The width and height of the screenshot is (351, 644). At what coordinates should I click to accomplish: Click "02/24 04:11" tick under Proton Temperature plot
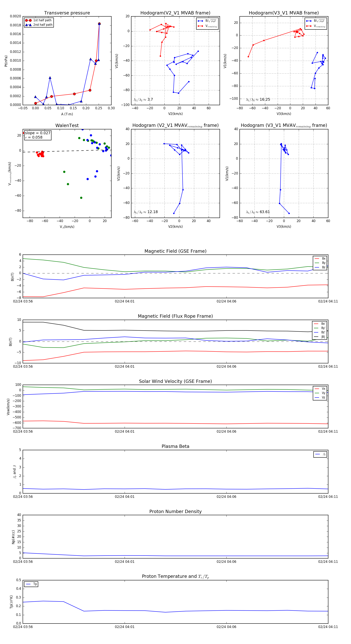(328, 627)
